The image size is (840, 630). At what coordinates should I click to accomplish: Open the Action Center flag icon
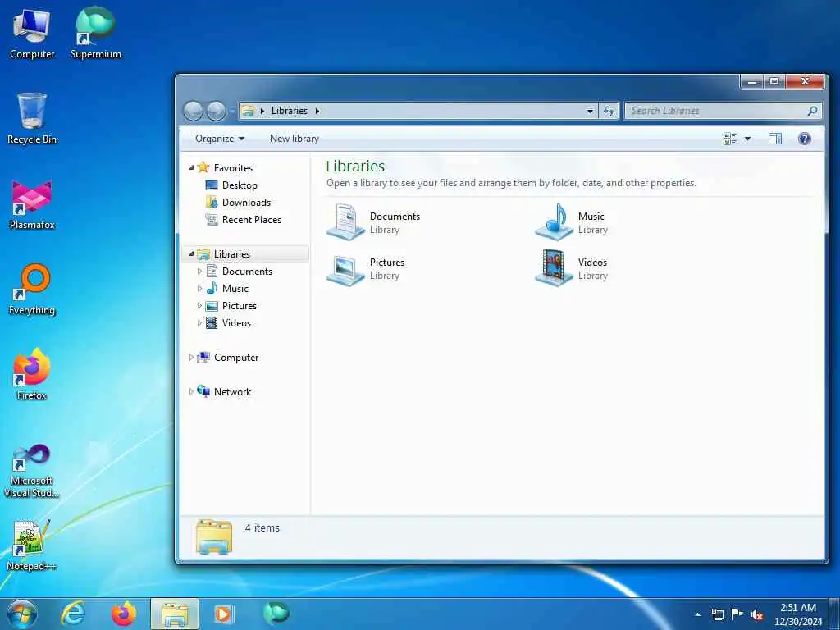click(737, 614)
